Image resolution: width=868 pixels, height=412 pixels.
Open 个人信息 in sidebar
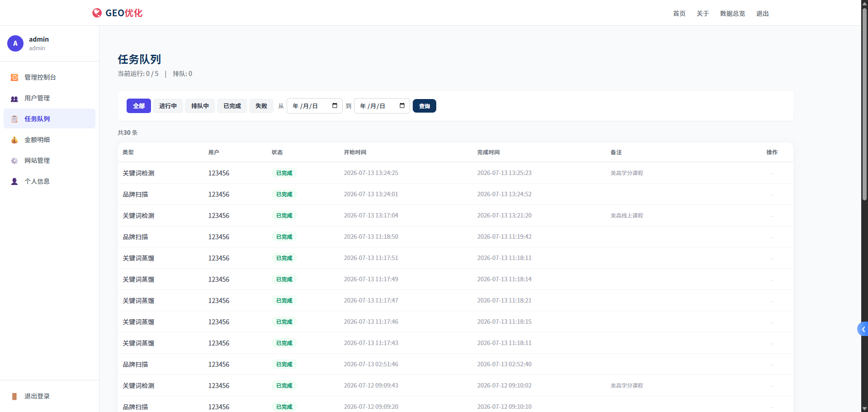click(50, 181)
